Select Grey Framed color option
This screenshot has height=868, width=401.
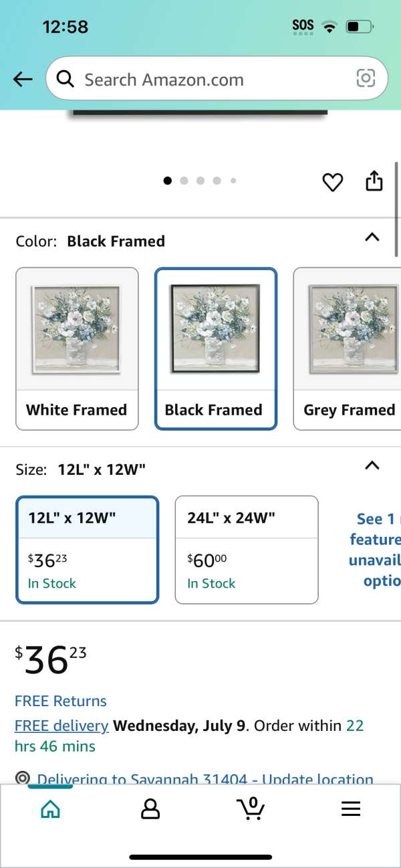click(x=347, y=349)
